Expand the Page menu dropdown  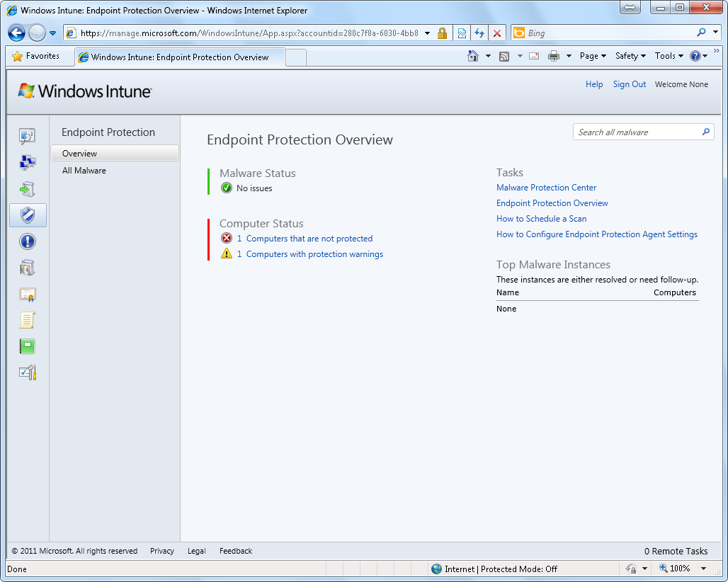(x=593, y=56)
